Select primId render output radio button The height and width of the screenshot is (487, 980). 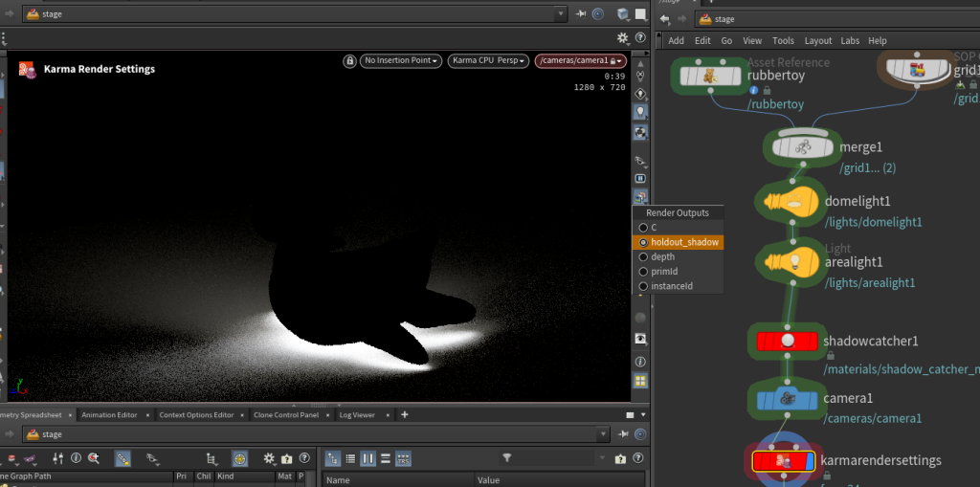tap(643, 272)
